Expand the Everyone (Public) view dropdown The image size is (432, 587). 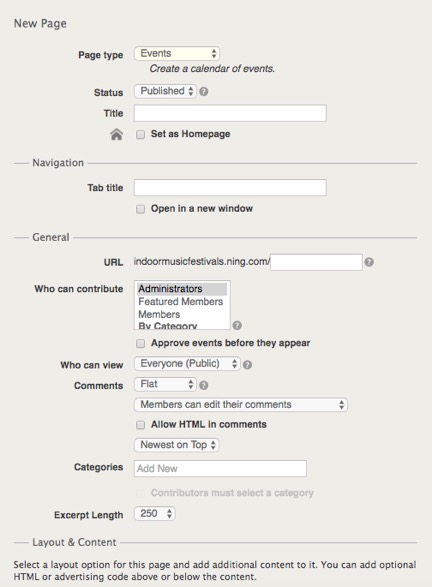(187, 364)
